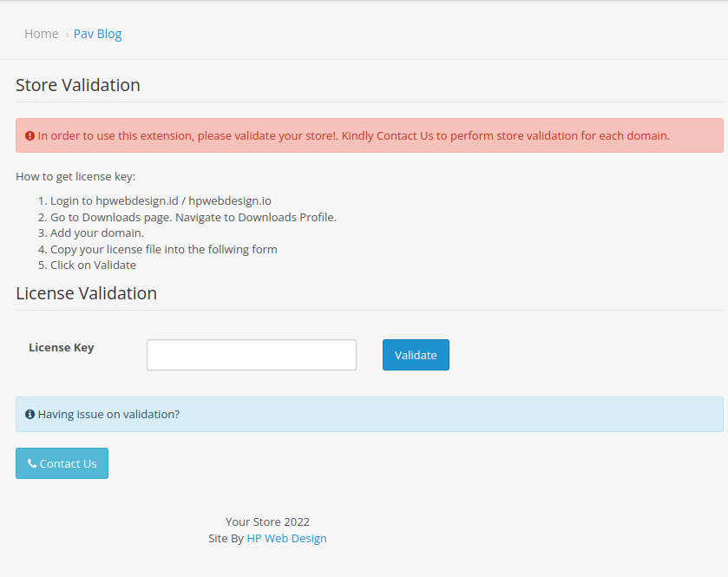The width and height of the screenshot is (728, 577).
Task: Click the red store validation warning message
Action: coord(353,136)
